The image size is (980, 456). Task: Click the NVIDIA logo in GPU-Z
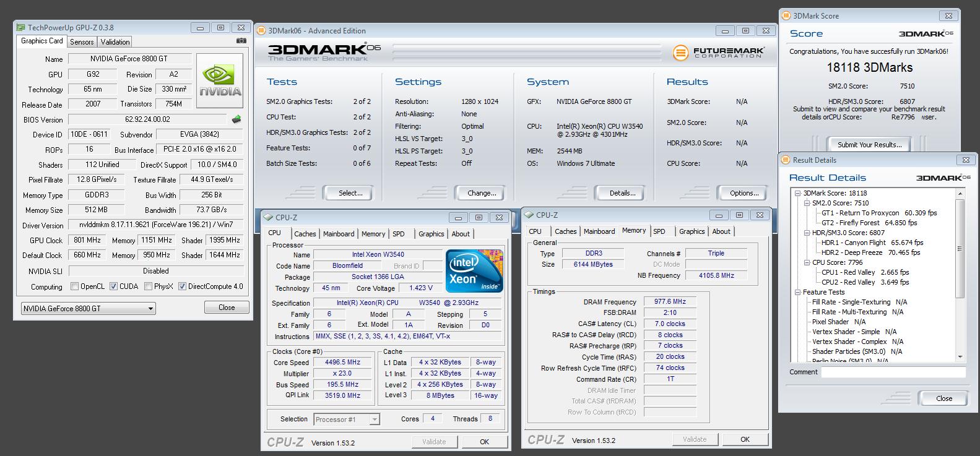(x=220, y=82)
